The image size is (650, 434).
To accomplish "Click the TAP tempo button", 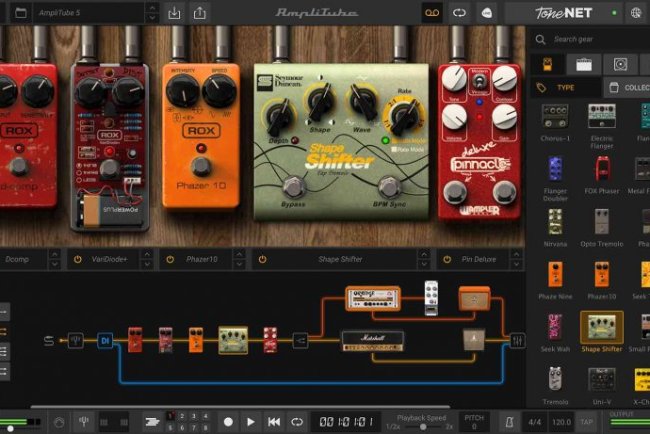I will point(586,422).
